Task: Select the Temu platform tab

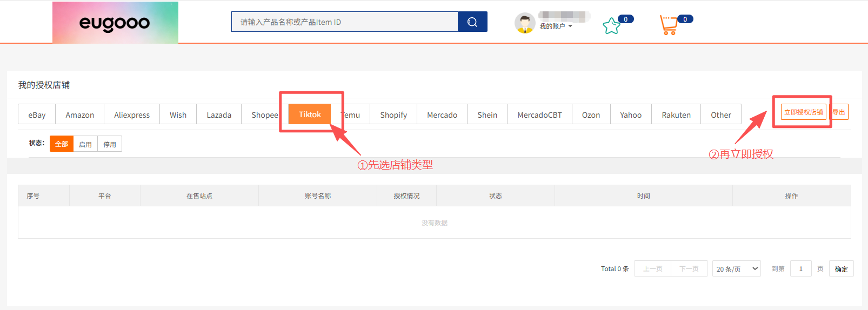Action: click(x=350, y=114)
